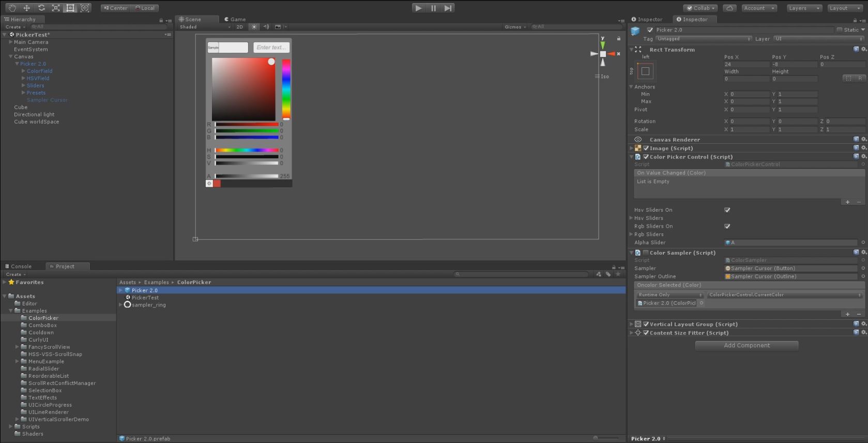
Task: Open Image Script gear settings menu
Action: click(863, 148)
